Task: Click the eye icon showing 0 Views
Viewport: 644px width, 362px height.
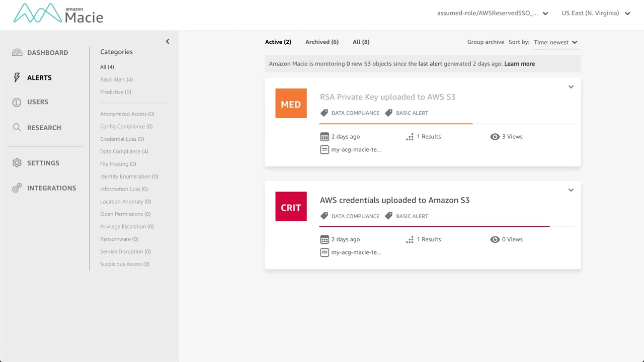Action: (x=495, y=239)
